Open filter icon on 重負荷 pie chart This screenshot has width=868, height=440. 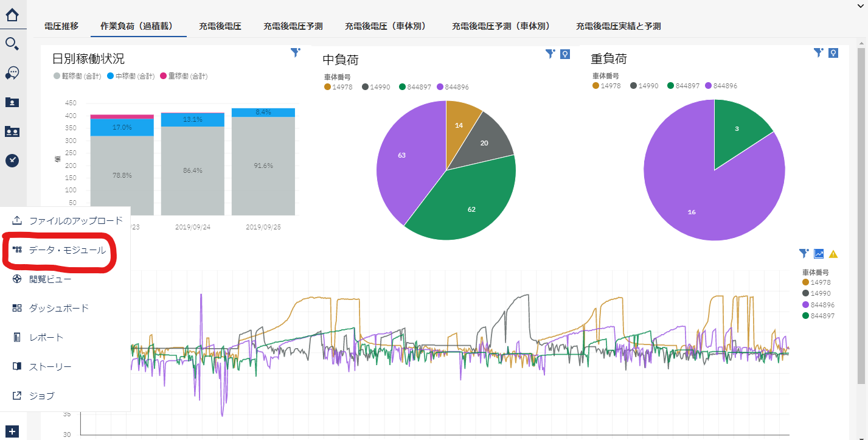click(x=819, y=53)
